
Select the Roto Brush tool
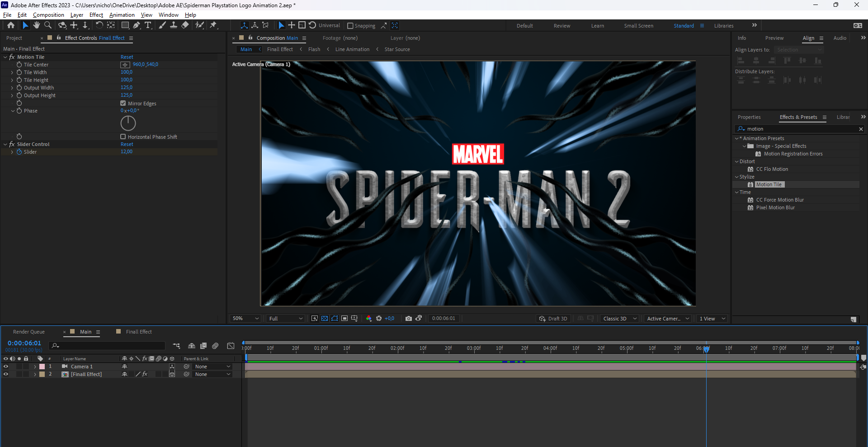(x=199, y=25)
